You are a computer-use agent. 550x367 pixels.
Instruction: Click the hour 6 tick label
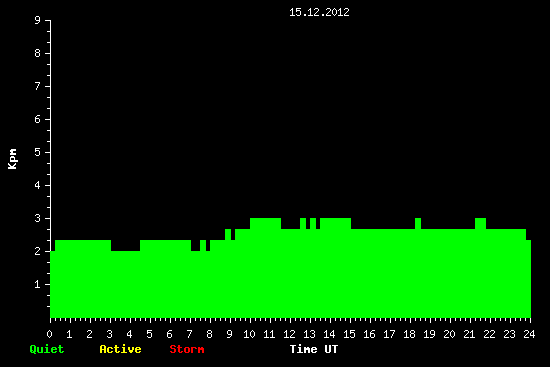169,334
